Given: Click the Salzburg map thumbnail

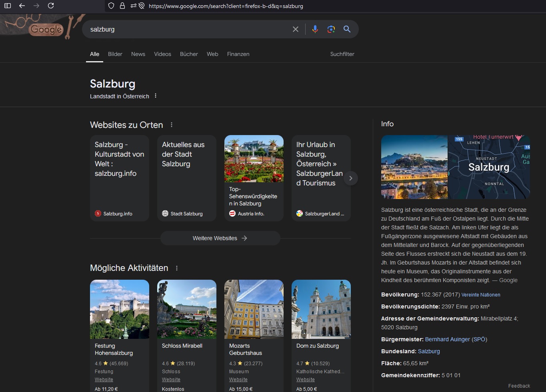Looking at the screenshot, I should [489, 167].
